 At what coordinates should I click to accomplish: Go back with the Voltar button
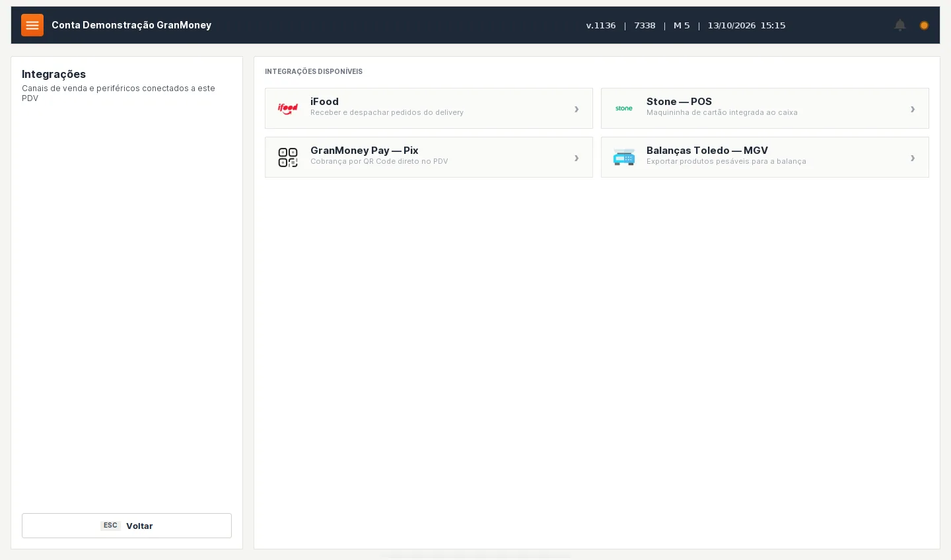click(x=127, y=526)
